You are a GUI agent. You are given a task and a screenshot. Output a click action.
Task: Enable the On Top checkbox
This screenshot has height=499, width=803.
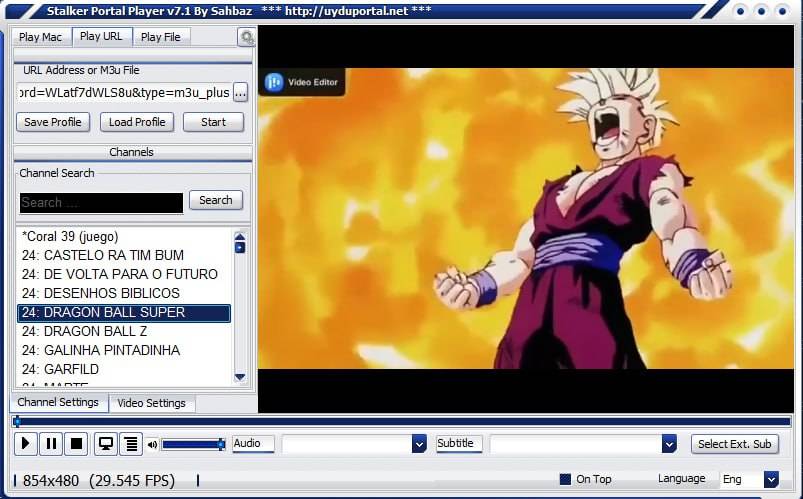[x=565, y=479]
